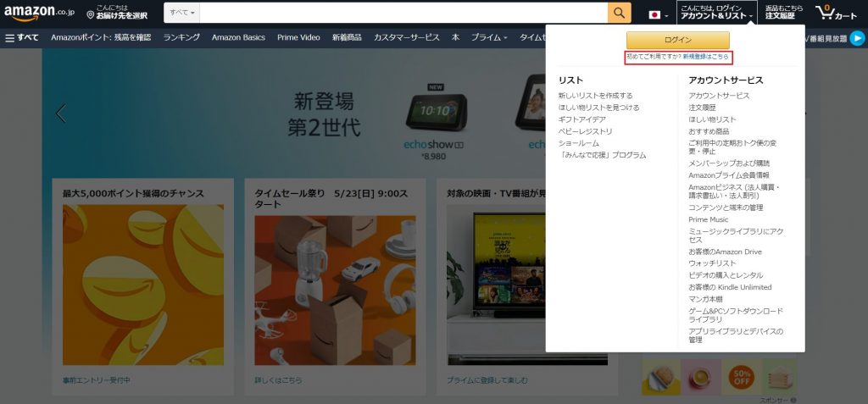
Task: Open 新着商品 nav item
Action: tap(347, 37)
